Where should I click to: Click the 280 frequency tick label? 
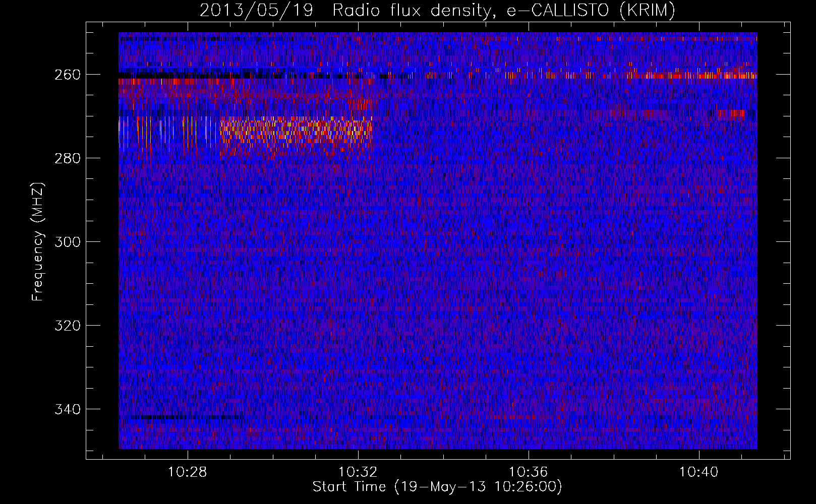coord(68,158)
